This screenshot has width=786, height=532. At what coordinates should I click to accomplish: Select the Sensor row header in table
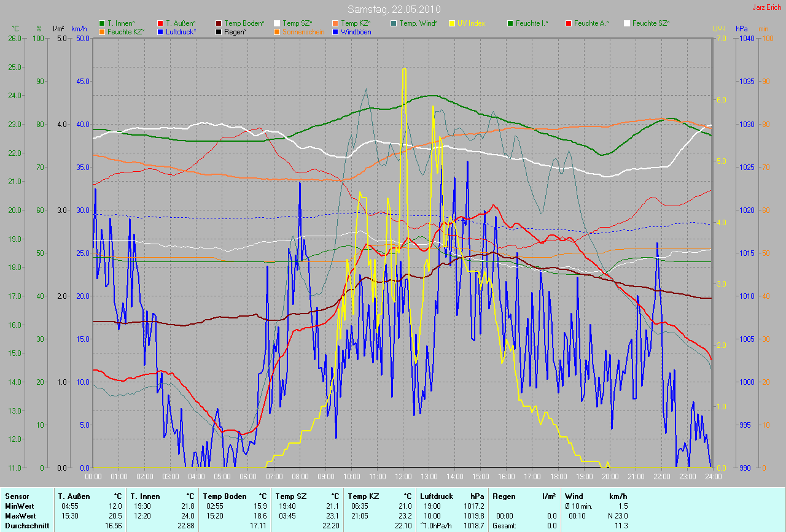[17, 496]
